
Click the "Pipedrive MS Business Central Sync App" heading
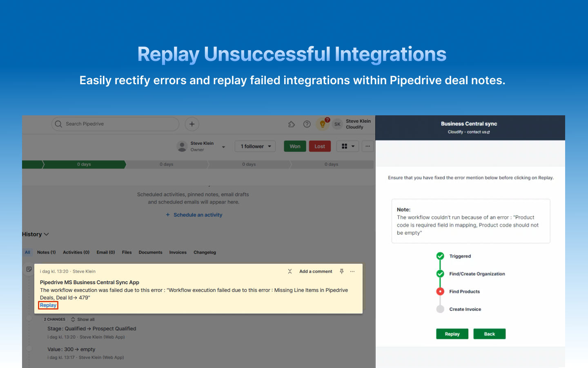pyautogui.click(x=89, y=283)
